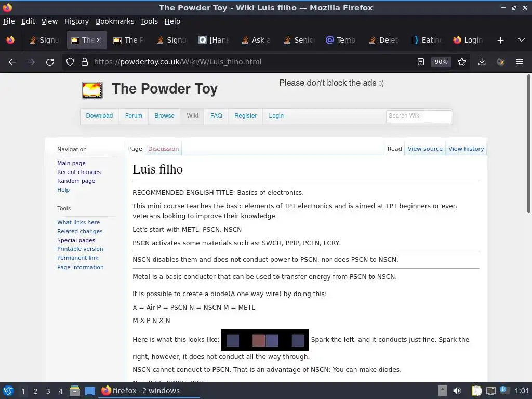Image resolution: width=532 pixels, height=399 pixels.
Task: Open the History menu
Action: click(x=77, y=21)
